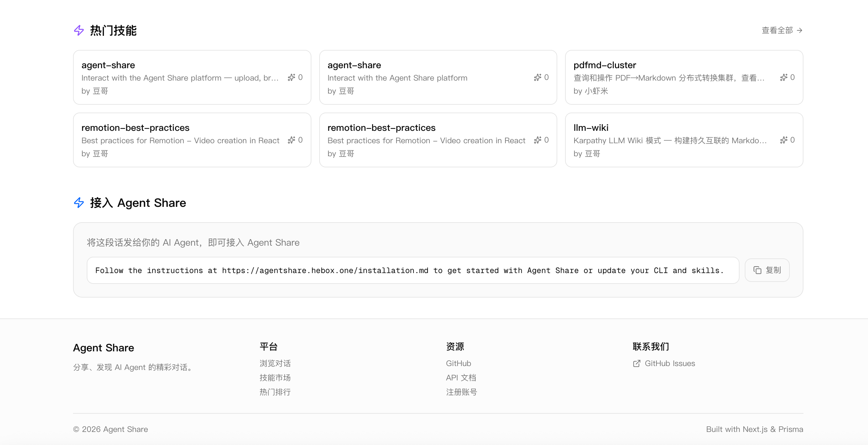Open the second agent-share skill title
868x445 pixels.
click(354, 65)
